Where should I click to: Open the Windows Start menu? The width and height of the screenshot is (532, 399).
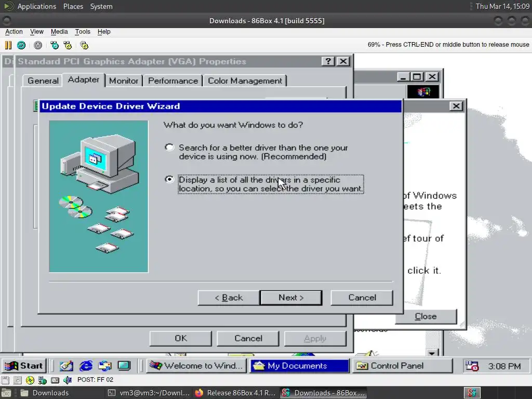pos(24,366)
